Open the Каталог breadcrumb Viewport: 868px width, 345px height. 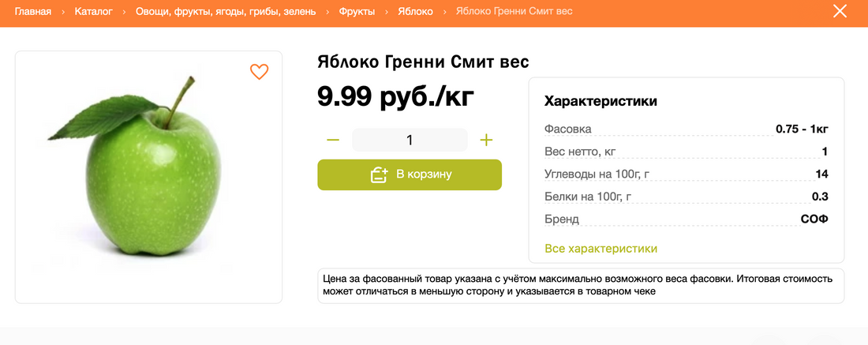(94, 12)
